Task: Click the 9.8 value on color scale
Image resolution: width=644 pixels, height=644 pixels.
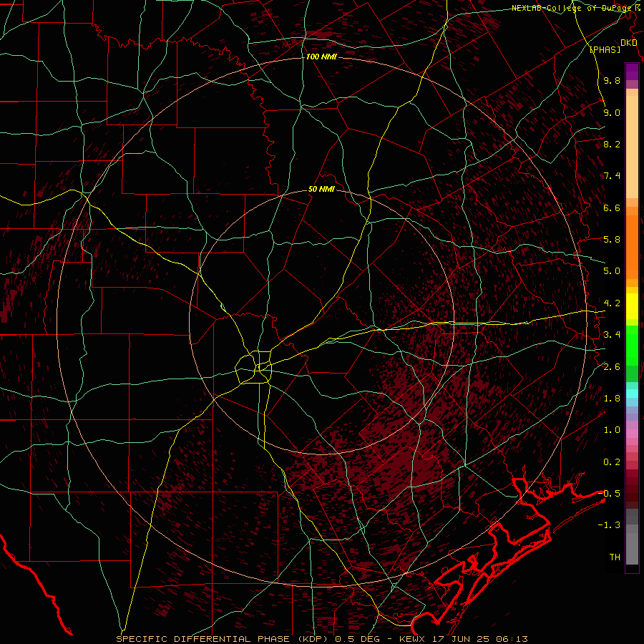Action: pyautogui.click(x=612, y=80)
